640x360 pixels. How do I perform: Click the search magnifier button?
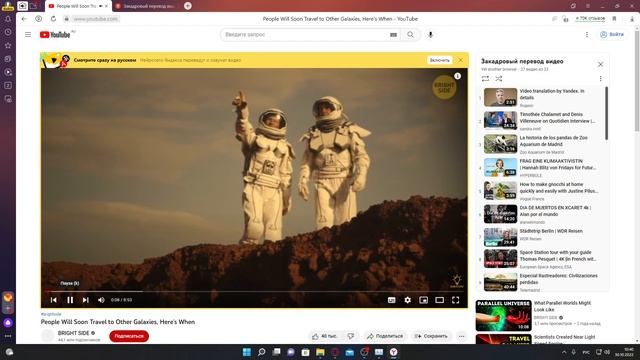(411, 35)
